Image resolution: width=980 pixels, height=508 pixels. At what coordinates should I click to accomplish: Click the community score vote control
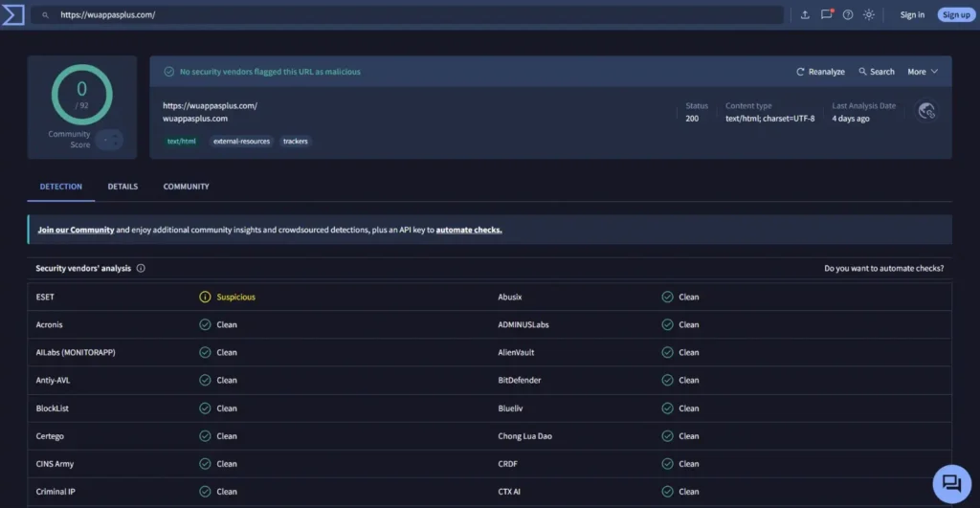click(x=109, y=140)
